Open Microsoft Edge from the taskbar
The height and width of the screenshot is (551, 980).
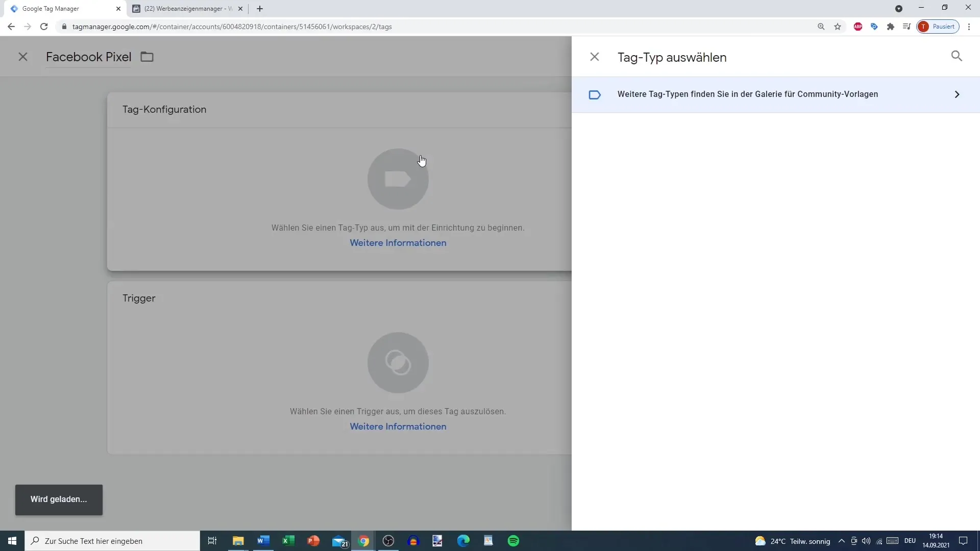tap(463, 541)
